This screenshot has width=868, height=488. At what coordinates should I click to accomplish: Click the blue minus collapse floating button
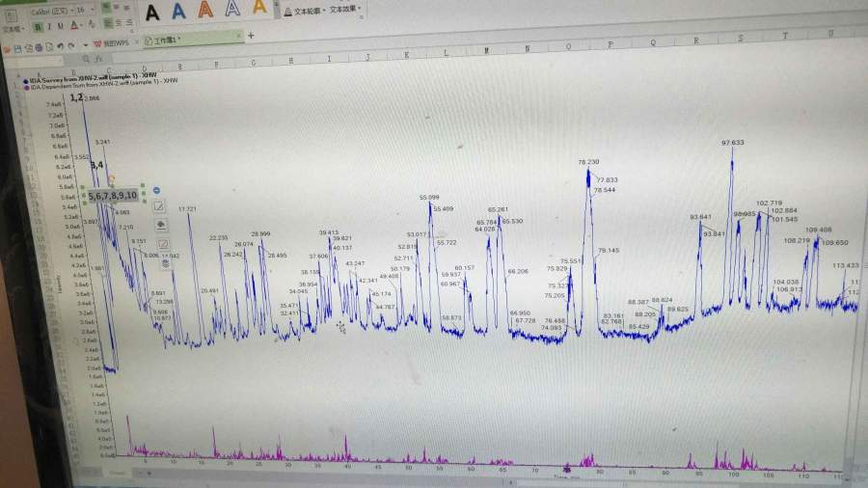156,190
